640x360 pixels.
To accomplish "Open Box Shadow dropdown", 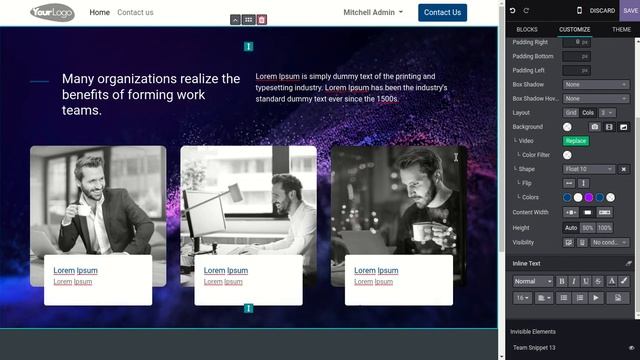I will click(596, 84).
